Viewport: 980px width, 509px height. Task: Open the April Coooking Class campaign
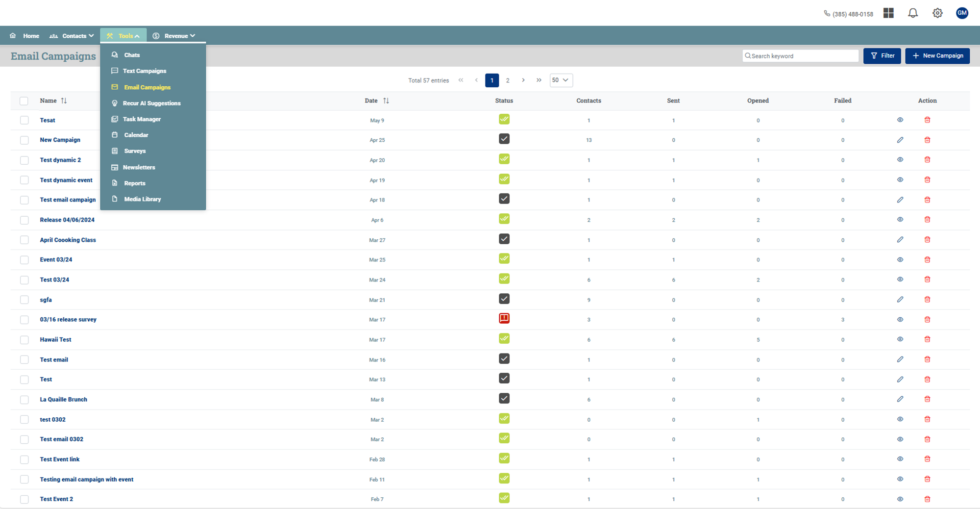click(68, 240)
